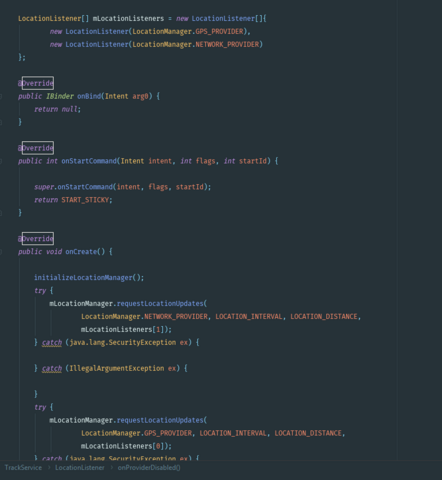Click the onCreate method name
Image resolution: width=442 pixels, height=480 pixels.
point(81,252)
